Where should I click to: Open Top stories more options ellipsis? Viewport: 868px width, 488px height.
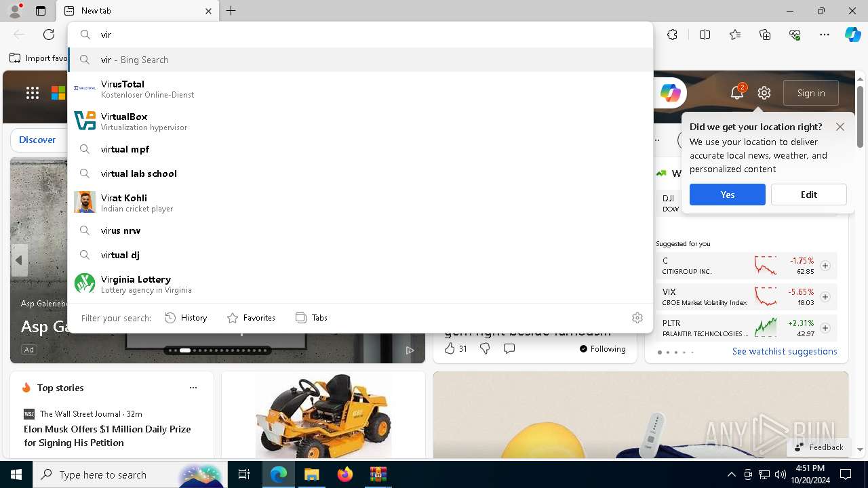[x=193, y=388]
